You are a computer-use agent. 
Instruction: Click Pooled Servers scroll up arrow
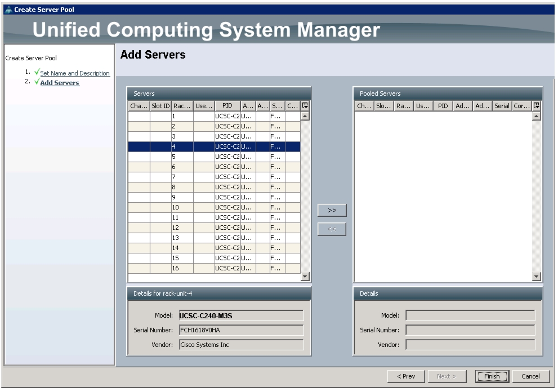tap(536, 116)
